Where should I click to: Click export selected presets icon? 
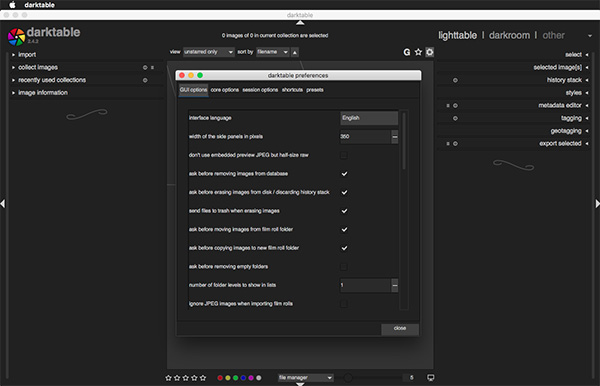tap(448, 143)
